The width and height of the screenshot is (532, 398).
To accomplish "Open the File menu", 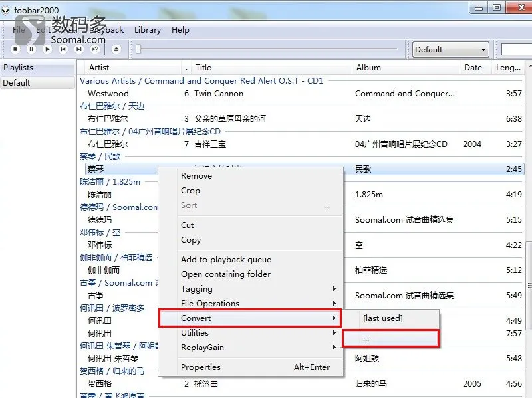I will (x=19, y=30).
